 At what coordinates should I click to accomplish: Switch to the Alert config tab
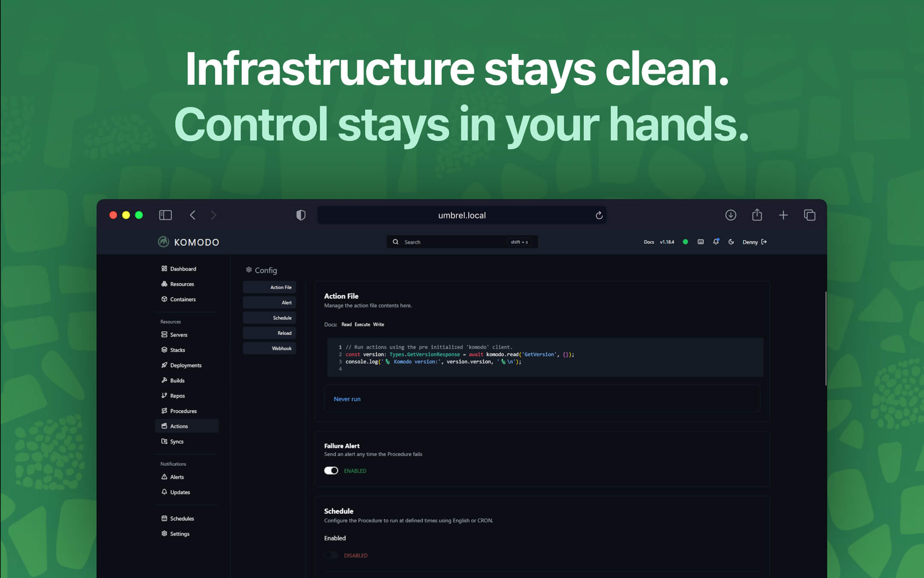[x=269, y=302]
